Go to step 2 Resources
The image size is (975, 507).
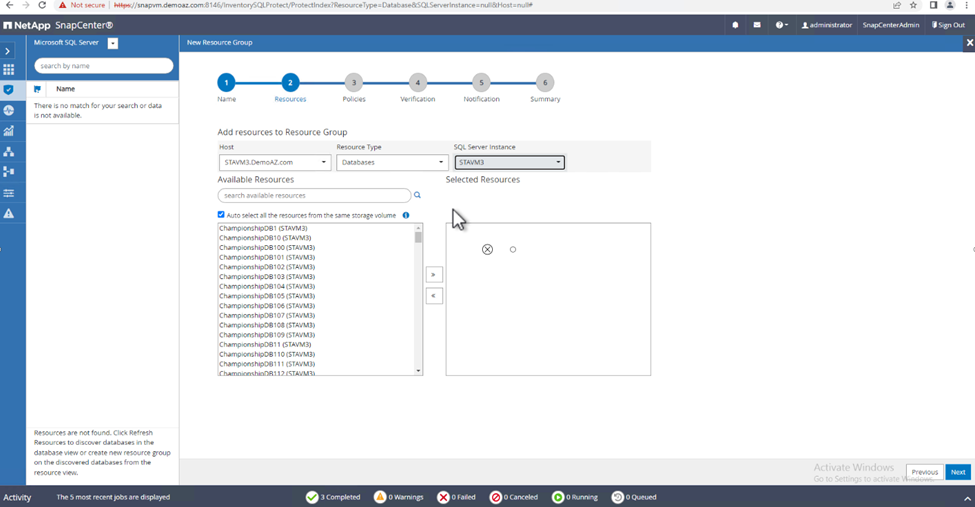click(290, 83)
